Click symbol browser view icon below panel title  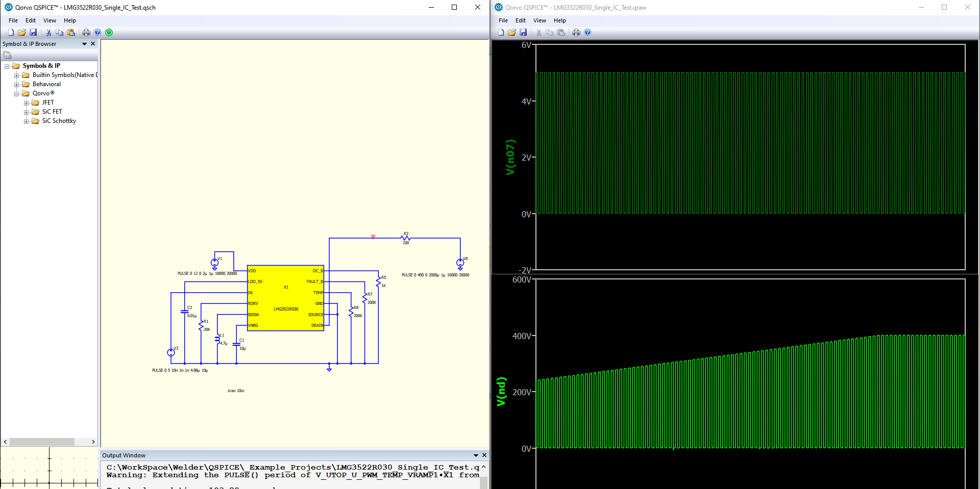coord(7,55)
